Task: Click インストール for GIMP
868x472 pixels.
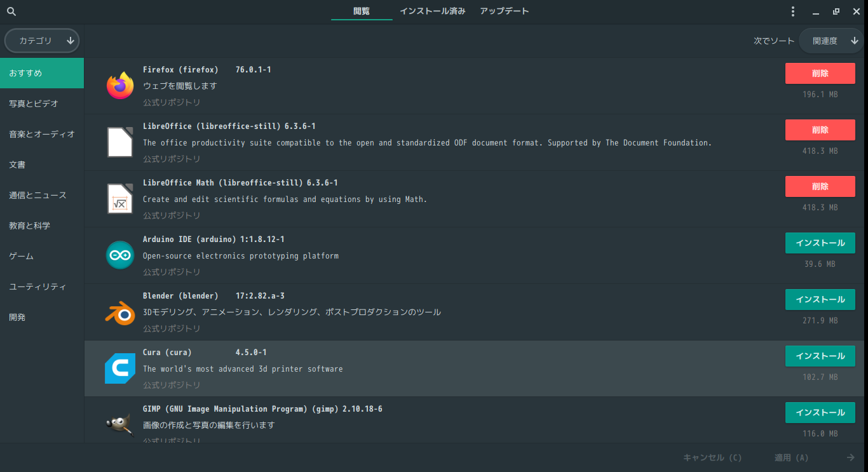Action: pyautogui.click(x=820, y=413)
